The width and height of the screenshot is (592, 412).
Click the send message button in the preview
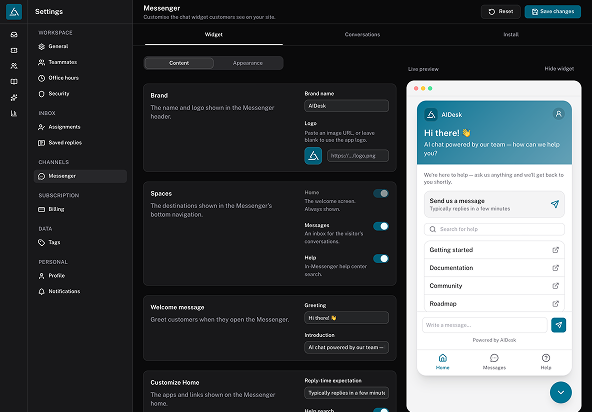[x=558, y=325]
